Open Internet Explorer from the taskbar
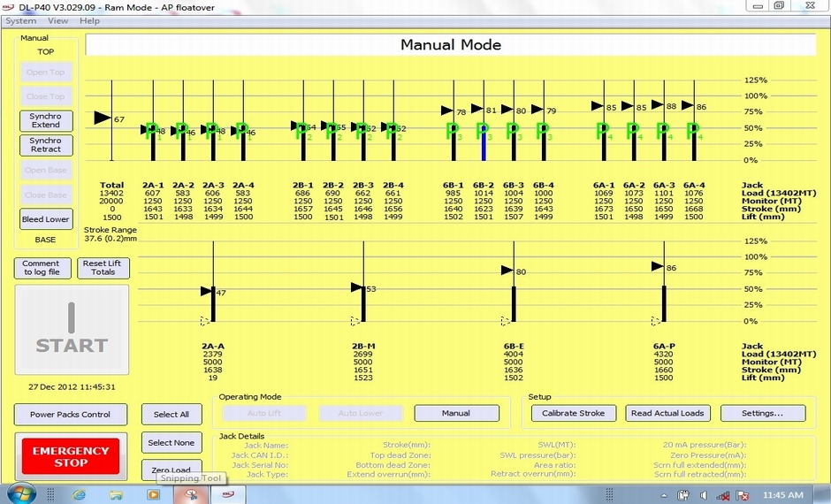Screen dimensions: 831x504 (x=79, y=494)
